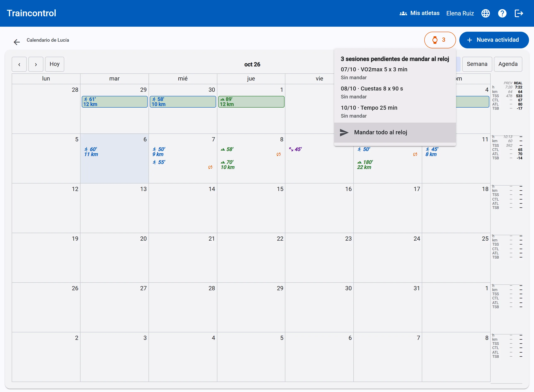Click sync icon next to Saturday 50' run
This screenshot has width=534, height=392.
(x=415, y=155)
